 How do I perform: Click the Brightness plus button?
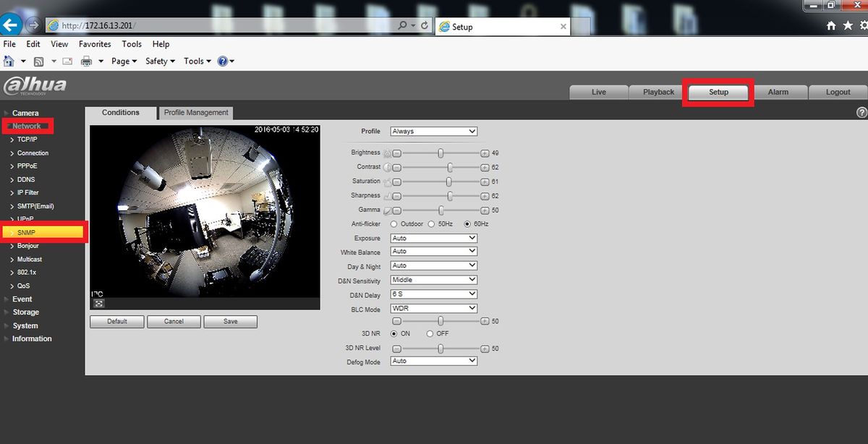[x=485, y=153]
